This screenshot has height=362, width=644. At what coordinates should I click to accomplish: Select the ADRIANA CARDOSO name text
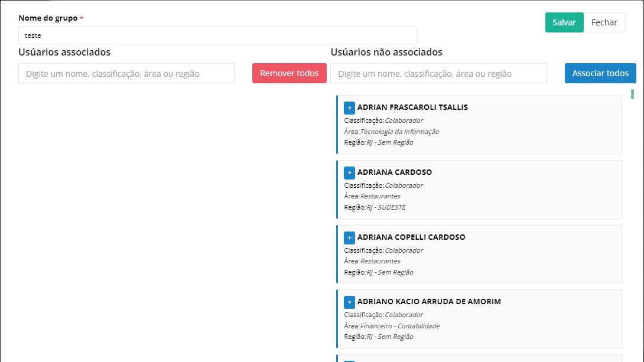point(394,172)
